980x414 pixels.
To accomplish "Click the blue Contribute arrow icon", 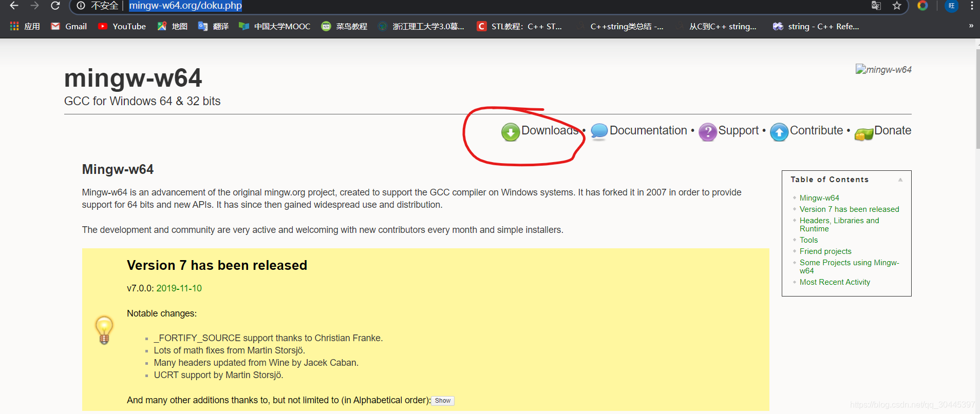I will coord(779,132).
